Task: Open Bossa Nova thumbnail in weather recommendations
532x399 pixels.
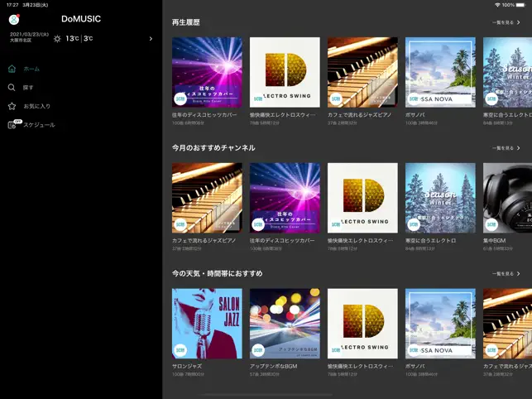Action: [x=440, y=324]
